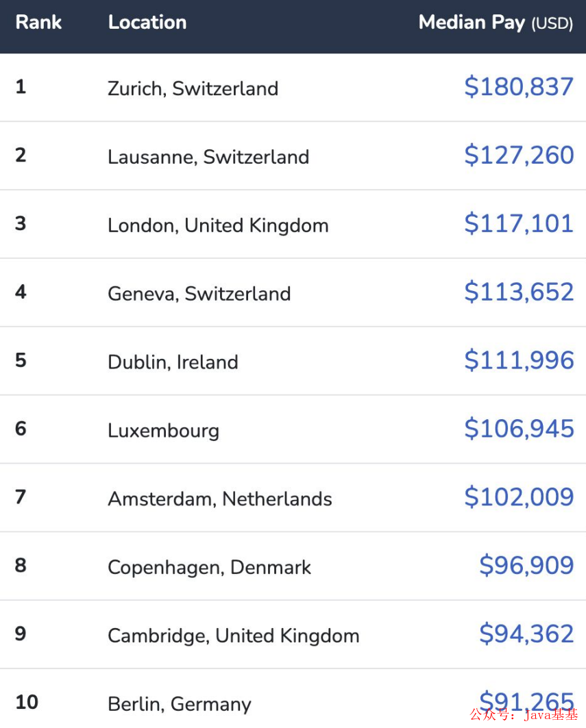Click the $94,362 Cambridge pay value

[x=526, y=633]
